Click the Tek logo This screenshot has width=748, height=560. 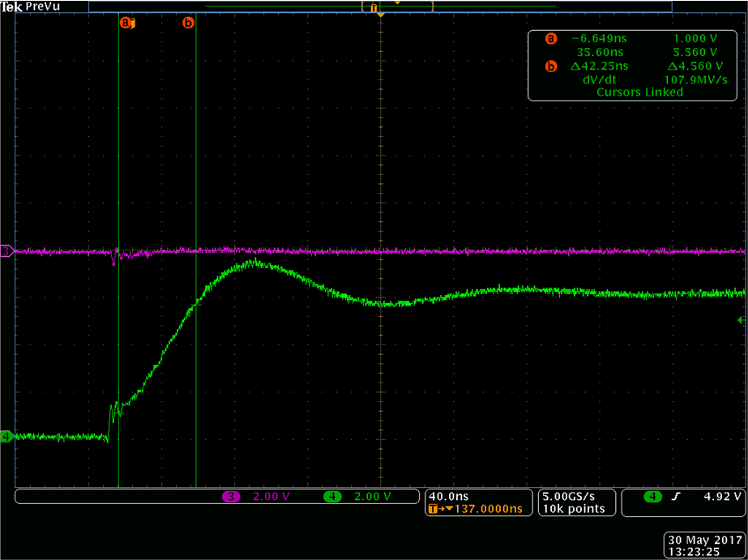[11, 6]
